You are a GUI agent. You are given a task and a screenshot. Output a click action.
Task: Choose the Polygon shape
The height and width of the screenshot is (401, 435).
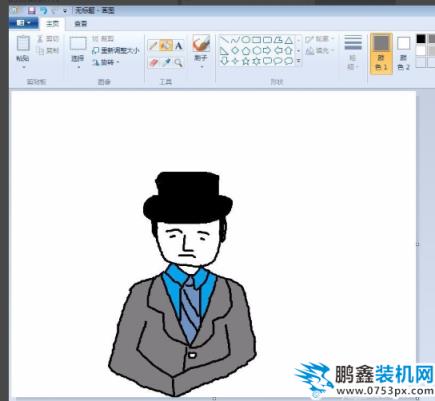(278, 40)
